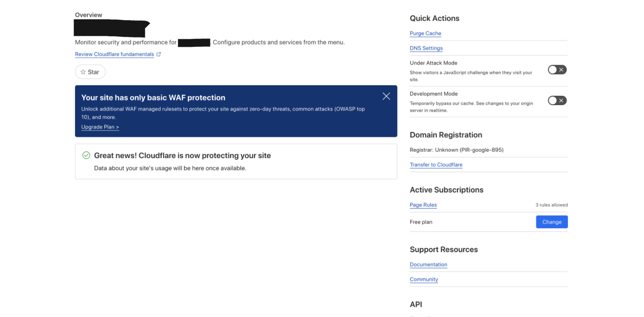Go to DNS Settings
Image resolution: width=644 pixels, height=317 pixels.
pyautogui.click(x=426, y=48)
